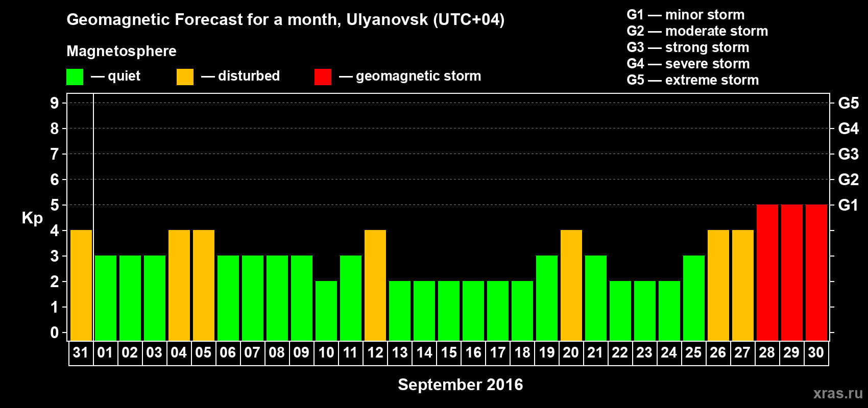Click date label 17 on the axis
This screenshot has width=868, height=408.
[x=497, y=353]
